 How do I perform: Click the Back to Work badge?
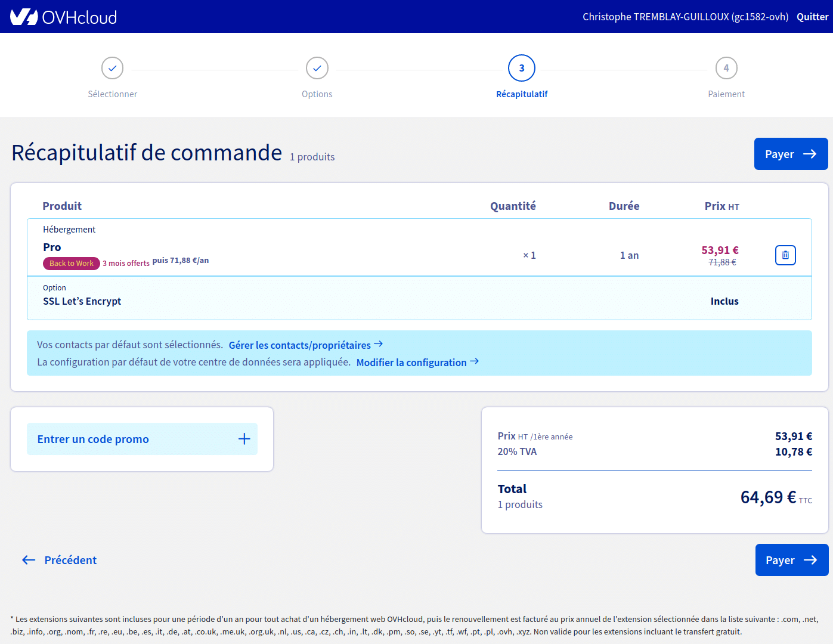(72, 264)
